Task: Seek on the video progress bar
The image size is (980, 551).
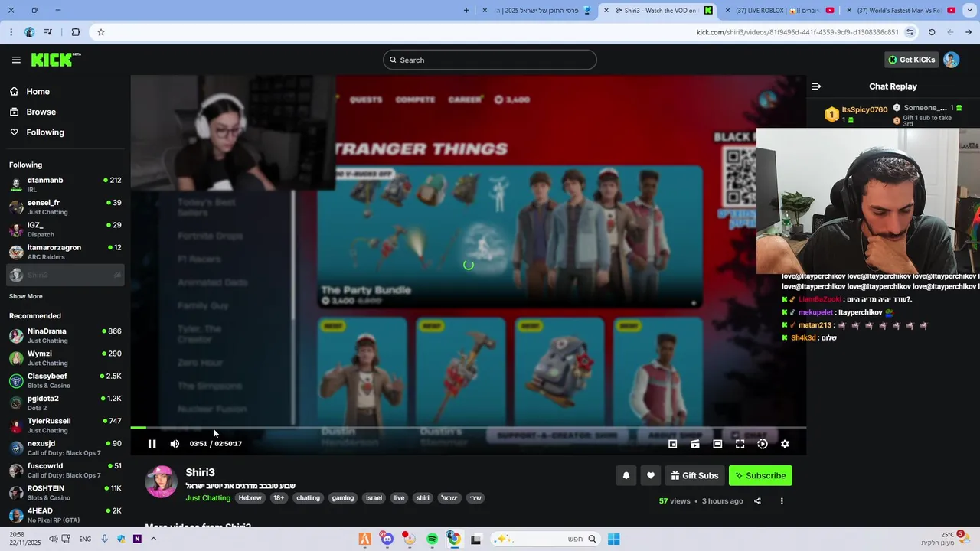Action: (x=468, y=427)
